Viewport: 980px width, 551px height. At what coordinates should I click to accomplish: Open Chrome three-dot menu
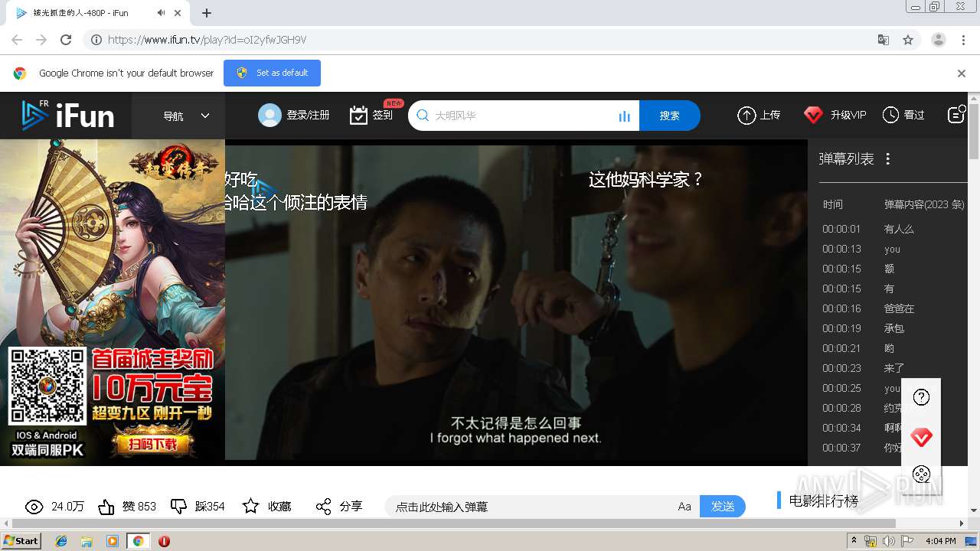click(x=964, y=40)
